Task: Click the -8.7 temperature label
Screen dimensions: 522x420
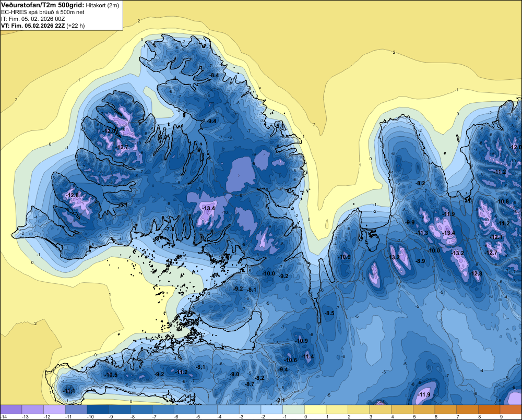Action: pyautogui.click(x=250, y=384)
